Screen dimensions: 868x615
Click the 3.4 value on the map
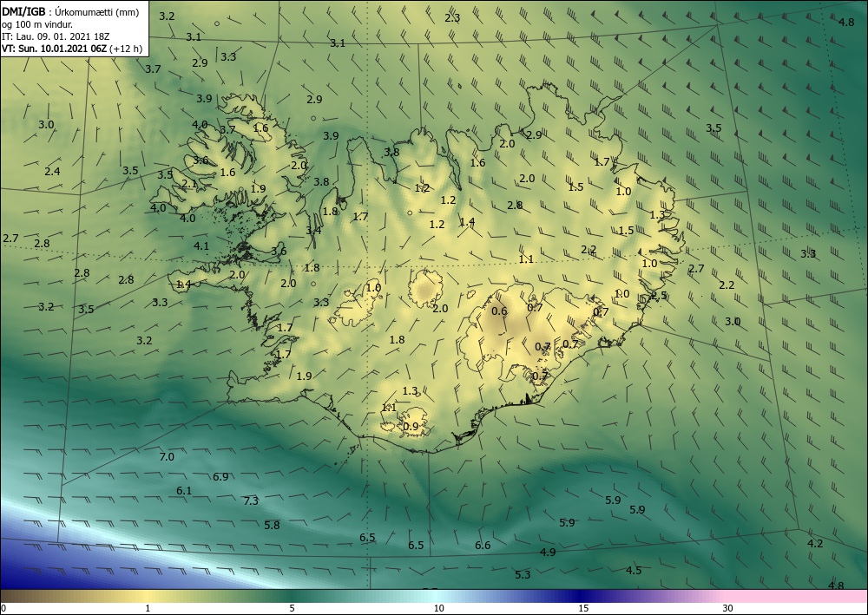point(313,231)
